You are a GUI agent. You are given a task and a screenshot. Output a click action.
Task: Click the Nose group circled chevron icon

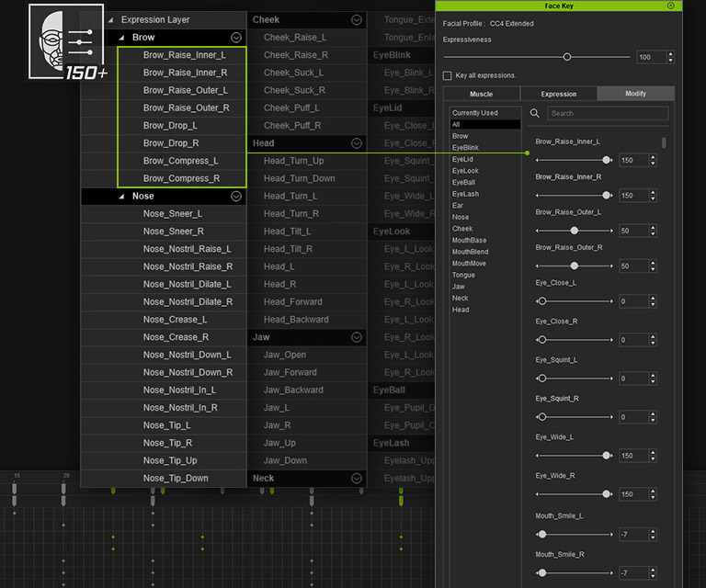click(x=236, y=197)
